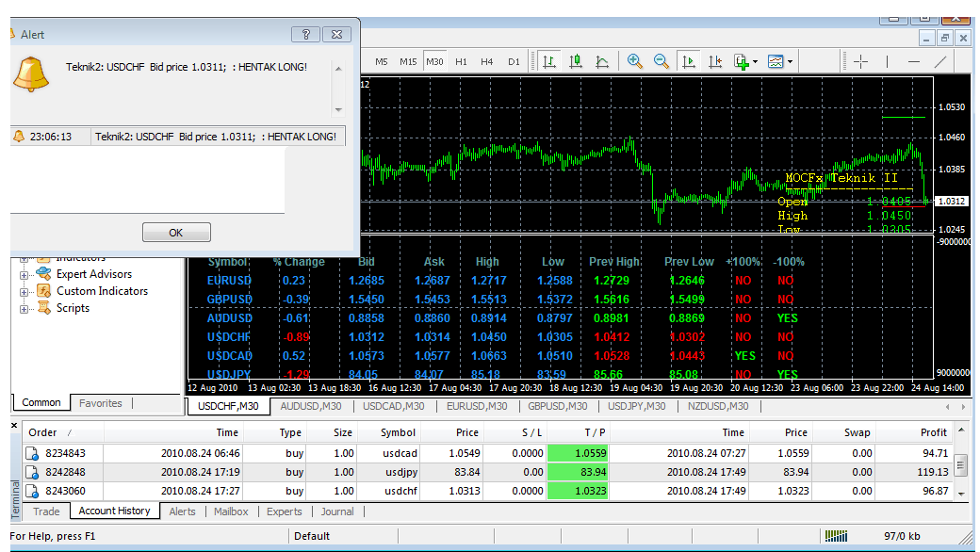The width and height of the screenshot is (980, 552).
Task: Expand the Expert Advisors tree node
Action: point(24,275)
